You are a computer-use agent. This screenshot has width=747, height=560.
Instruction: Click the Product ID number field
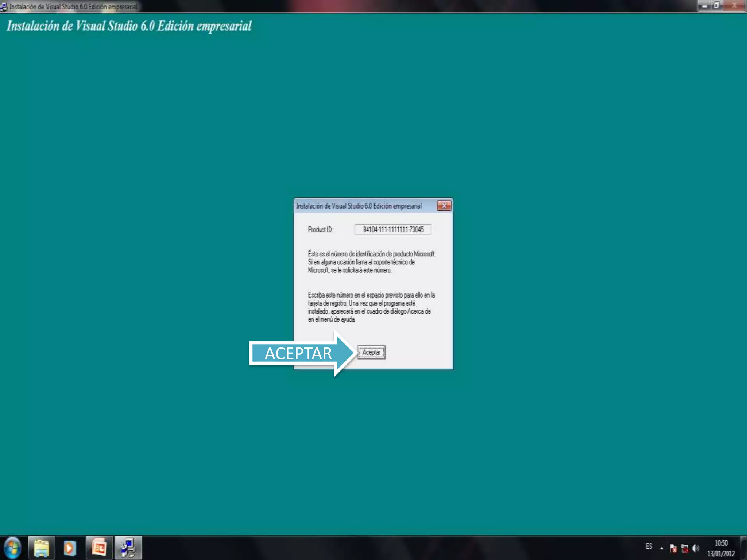tap(392, 229)
